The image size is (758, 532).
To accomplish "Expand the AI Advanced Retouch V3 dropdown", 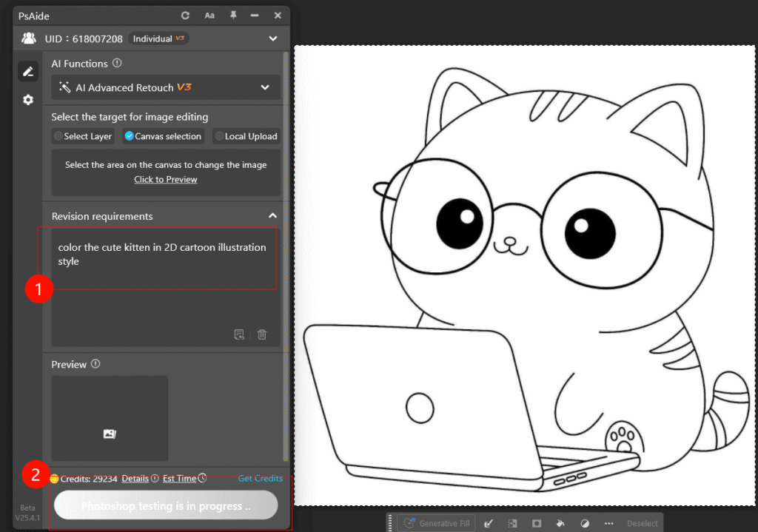I will click(x=264, y=87).
